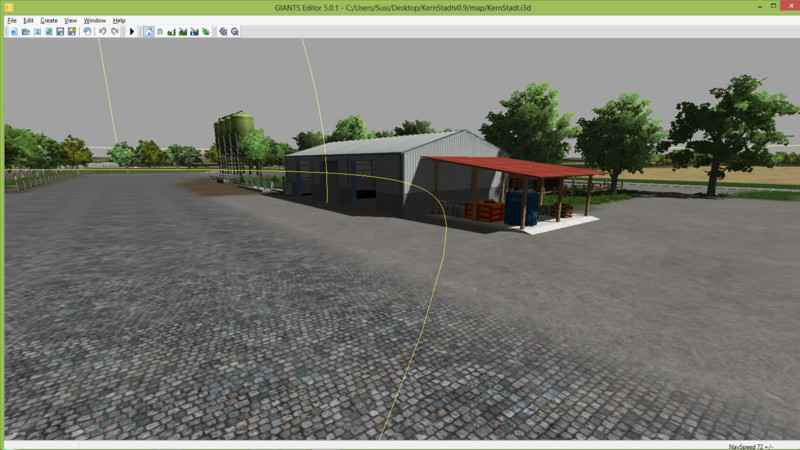Open the Help menu
Screen dimensions: 800x450
coord(119,20)
